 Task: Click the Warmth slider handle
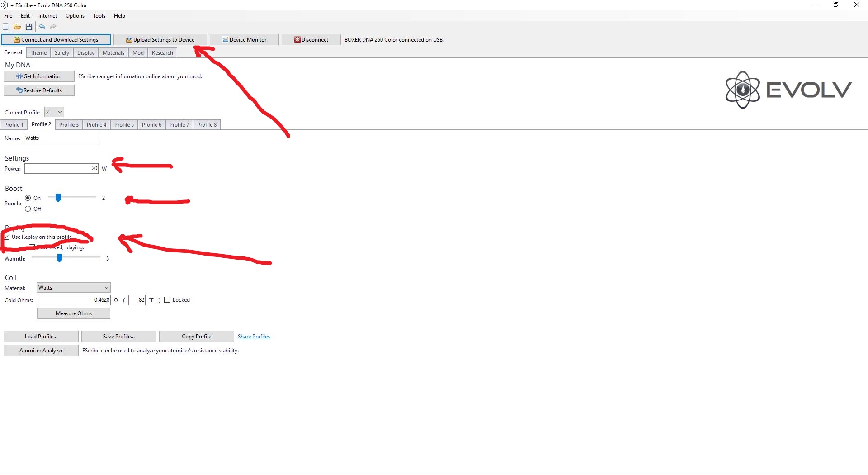[59, 258]
